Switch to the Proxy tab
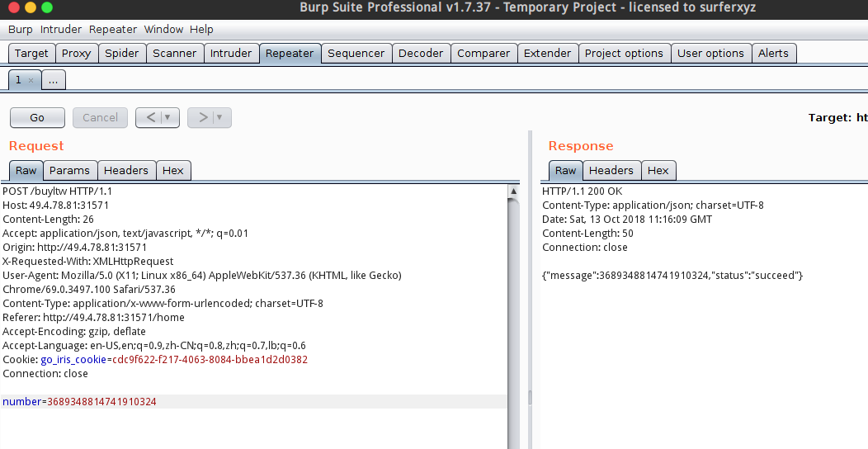The height and width of the screenshot is (449, 868). 77,53
